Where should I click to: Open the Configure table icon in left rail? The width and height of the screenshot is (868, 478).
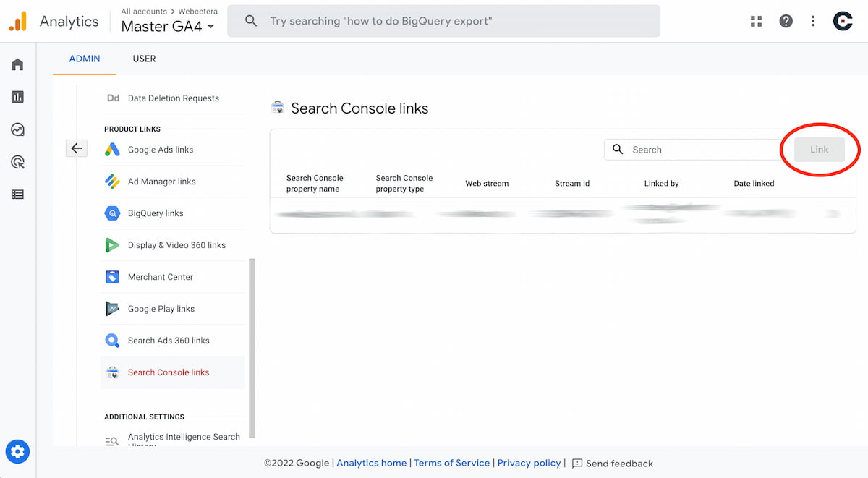17,195
